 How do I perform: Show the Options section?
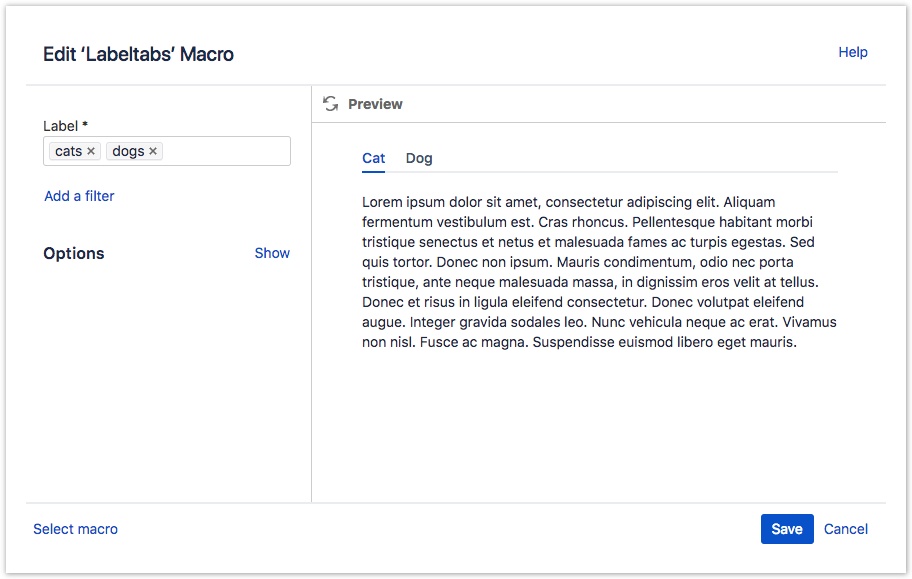272,253
